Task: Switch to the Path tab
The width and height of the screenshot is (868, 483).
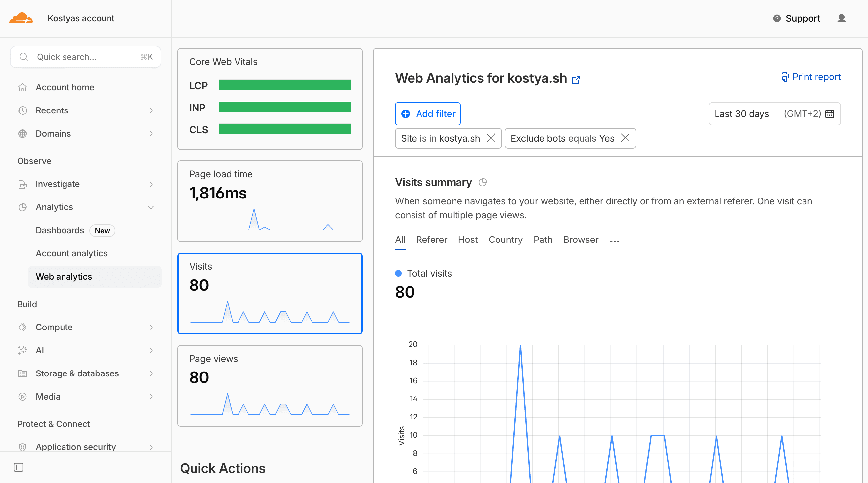Action: coord(543,240)
